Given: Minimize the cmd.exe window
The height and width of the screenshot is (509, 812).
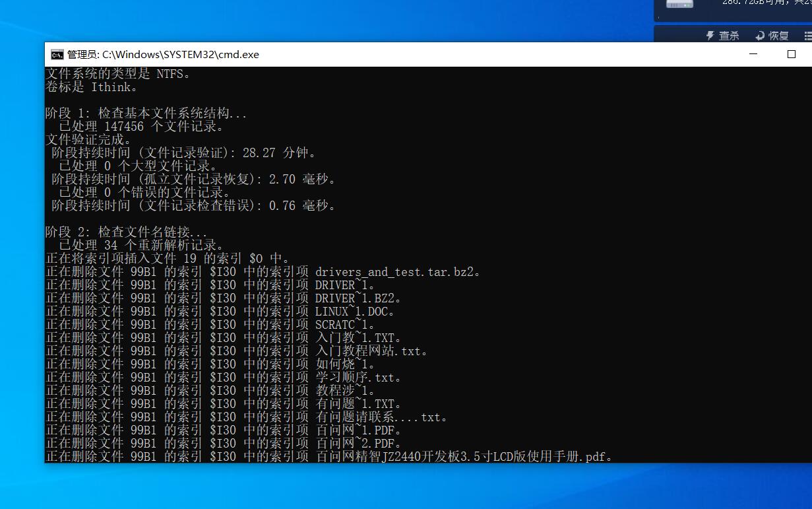Looking at the screenshot, I should 755,55.
